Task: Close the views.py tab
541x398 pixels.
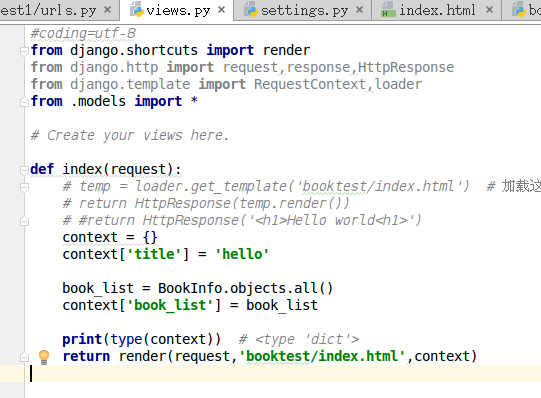Action: (x=222, y=10)
